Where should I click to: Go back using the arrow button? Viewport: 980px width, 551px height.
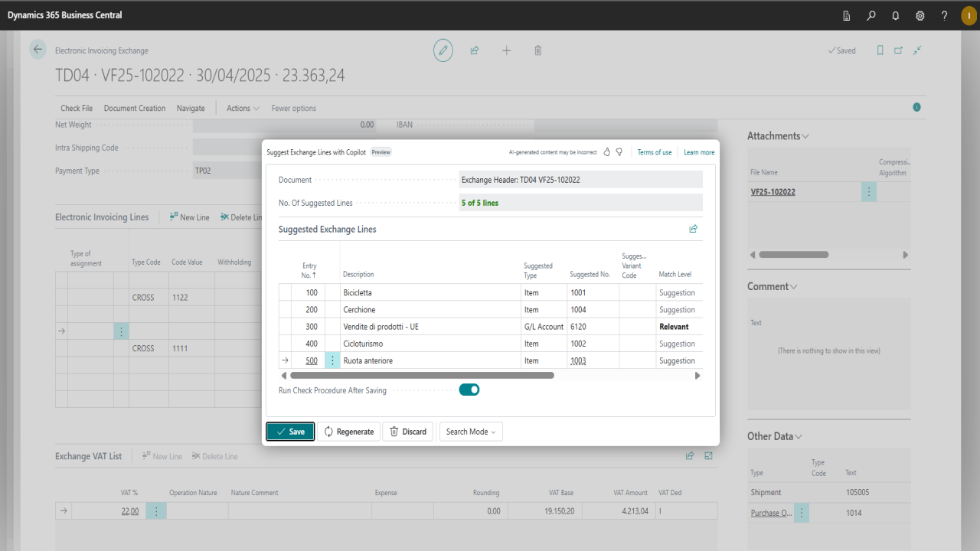tap(38, 50)
